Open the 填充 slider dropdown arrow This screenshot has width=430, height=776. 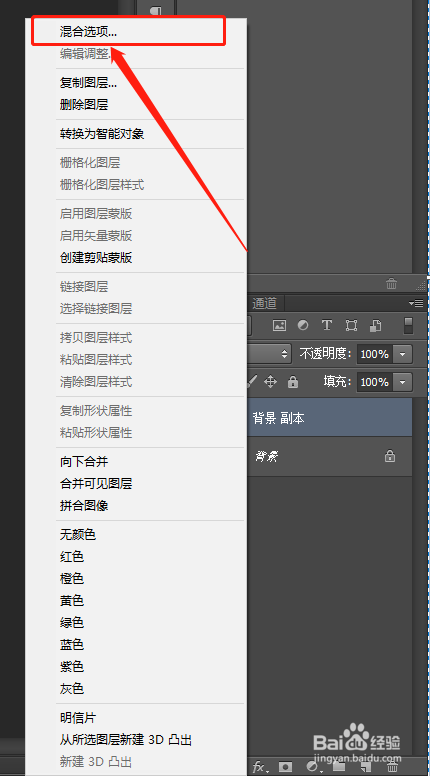point(403,382)
